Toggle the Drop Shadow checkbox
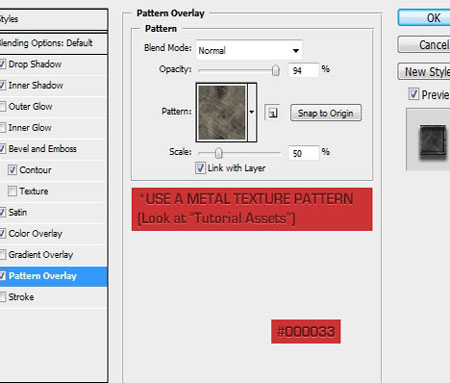Screen dimensions: 450x383 [x=3, y=64]
